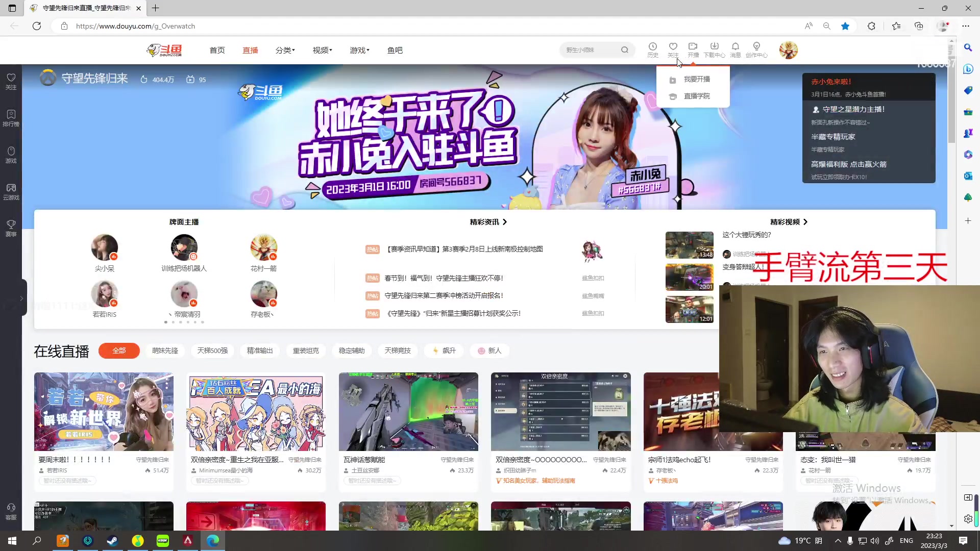The height and width of the screenshot is (551, 980).
Task: Select 直播 in navigation
Action: pos(250,50)
